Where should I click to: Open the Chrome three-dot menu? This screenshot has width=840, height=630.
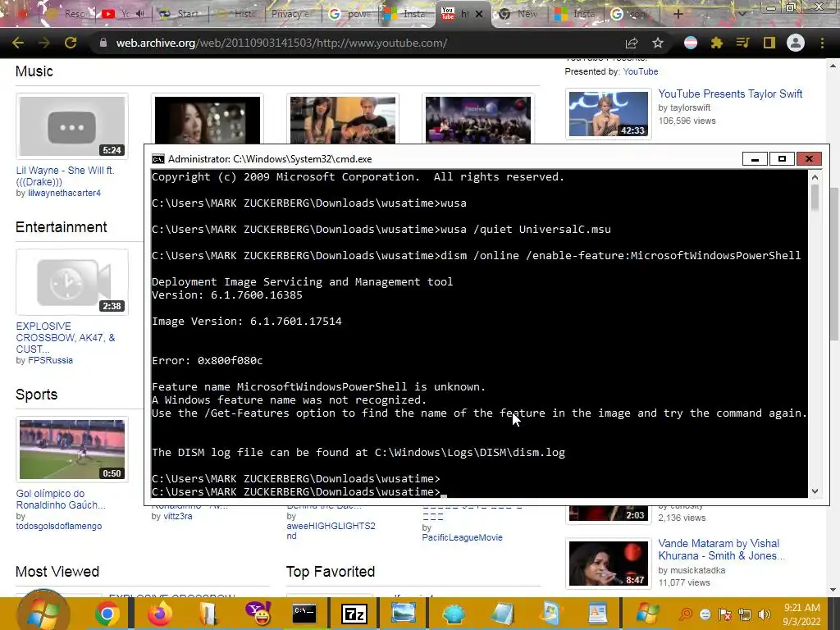pos(822,43)
